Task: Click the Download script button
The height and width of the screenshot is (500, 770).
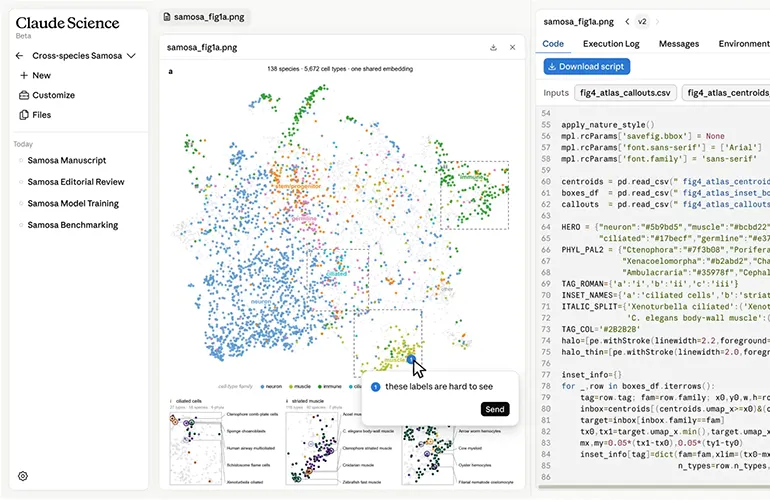Action: point(586,66)
